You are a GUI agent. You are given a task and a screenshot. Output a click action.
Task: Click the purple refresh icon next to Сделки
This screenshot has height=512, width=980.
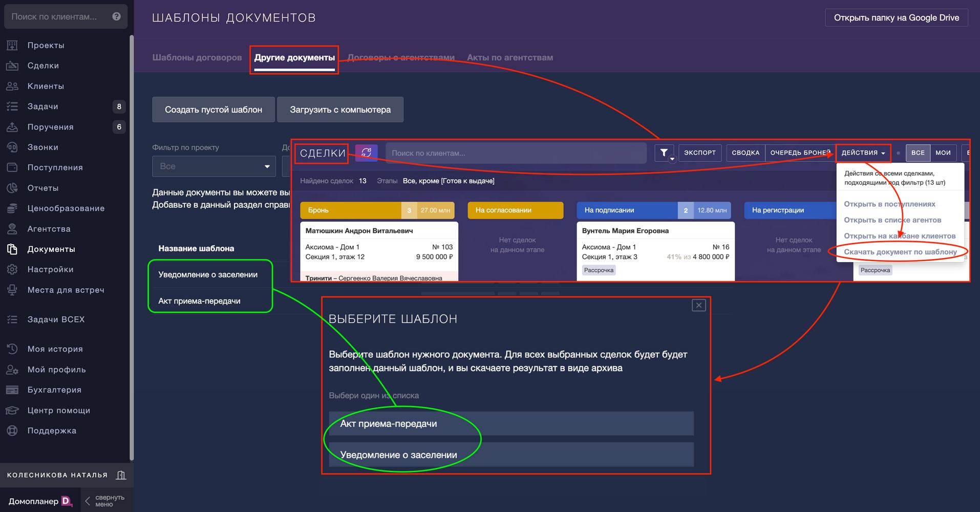(x=366, y=153)
